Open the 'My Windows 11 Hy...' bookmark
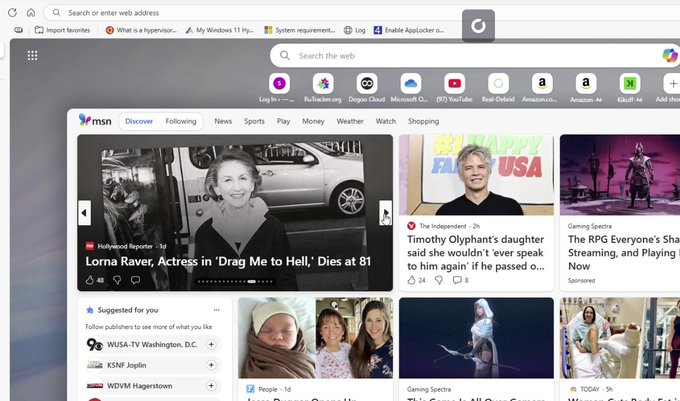The width and height of the screenshot is (680, 401). click(x=219, y=30)
